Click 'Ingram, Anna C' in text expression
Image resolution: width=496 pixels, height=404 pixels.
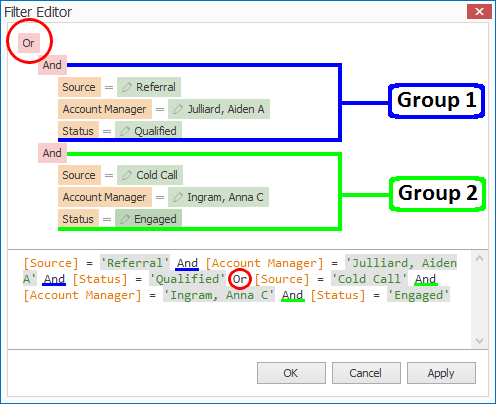219,295
